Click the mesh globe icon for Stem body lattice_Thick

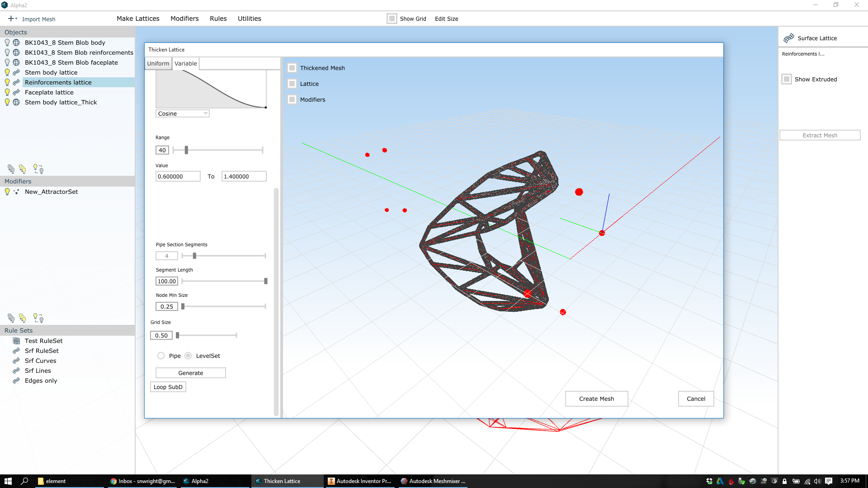[16, 102]
